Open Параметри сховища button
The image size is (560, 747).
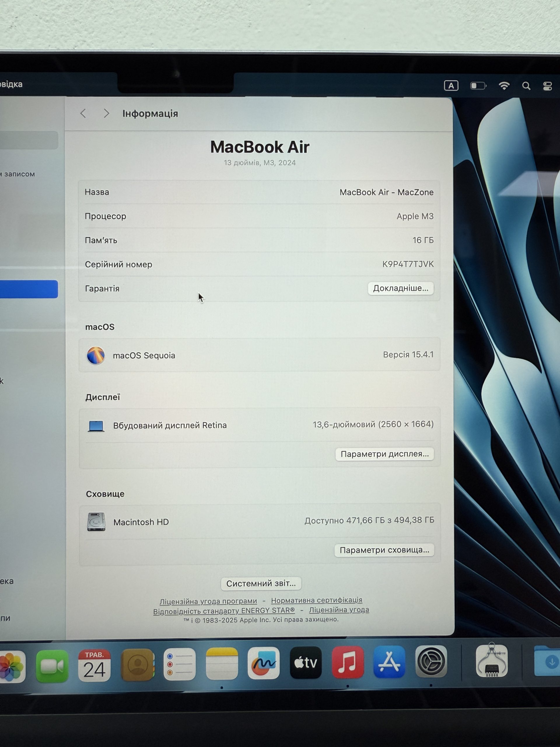[x=384, y=550]
